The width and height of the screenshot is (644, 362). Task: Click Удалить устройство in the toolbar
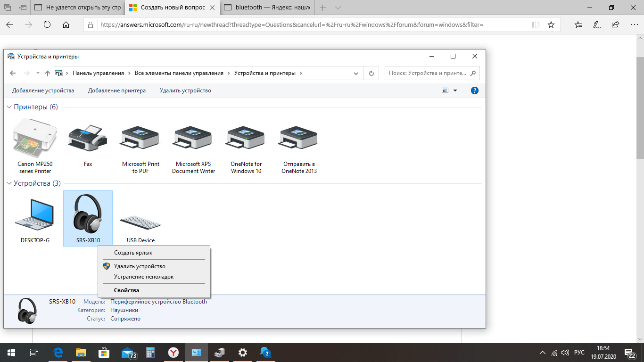(185, 90)
